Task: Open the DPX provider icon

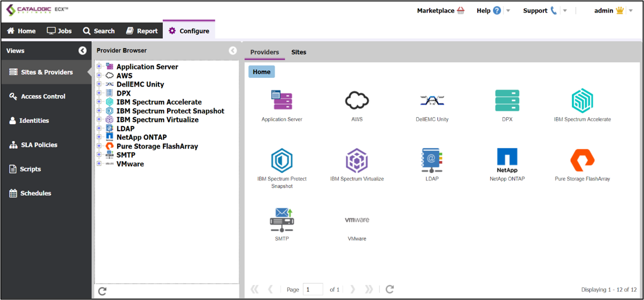Action: pyautogui.click(x=507, y=101)
